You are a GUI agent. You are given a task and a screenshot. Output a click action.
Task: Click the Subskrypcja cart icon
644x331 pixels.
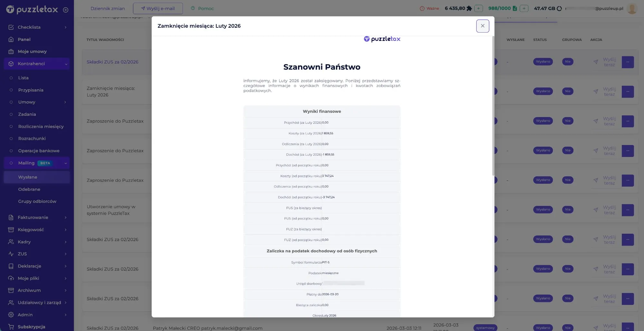11,327
